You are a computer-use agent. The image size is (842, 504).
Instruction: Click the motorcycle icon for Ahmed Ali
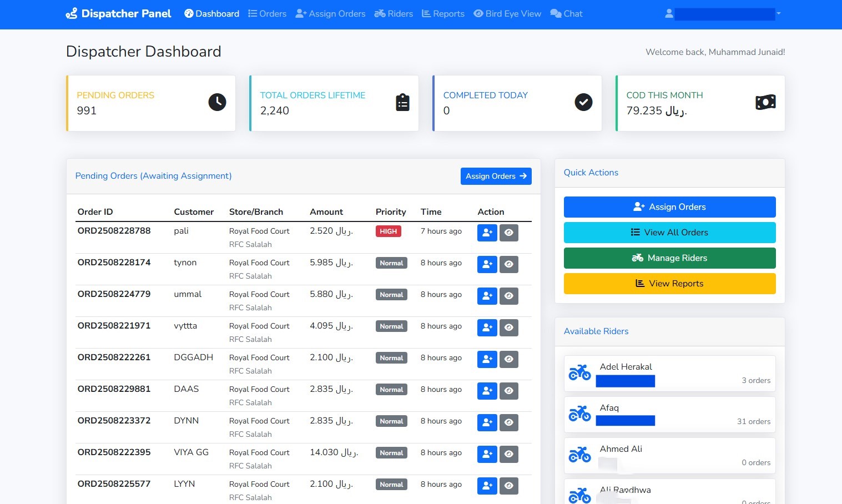click(579, 455)
